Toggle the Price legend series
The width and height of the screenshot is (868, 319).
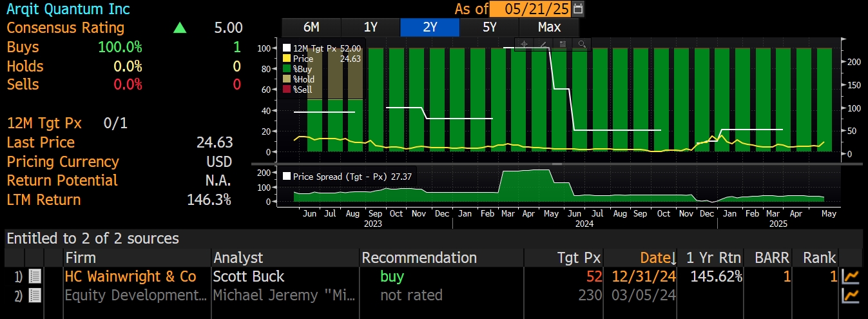(322, 59)
